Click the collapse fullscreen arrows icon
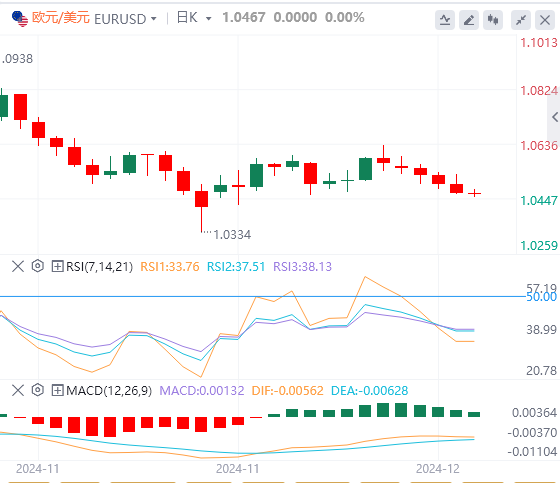Screen dimensions: 560x483 click(521, 20)
